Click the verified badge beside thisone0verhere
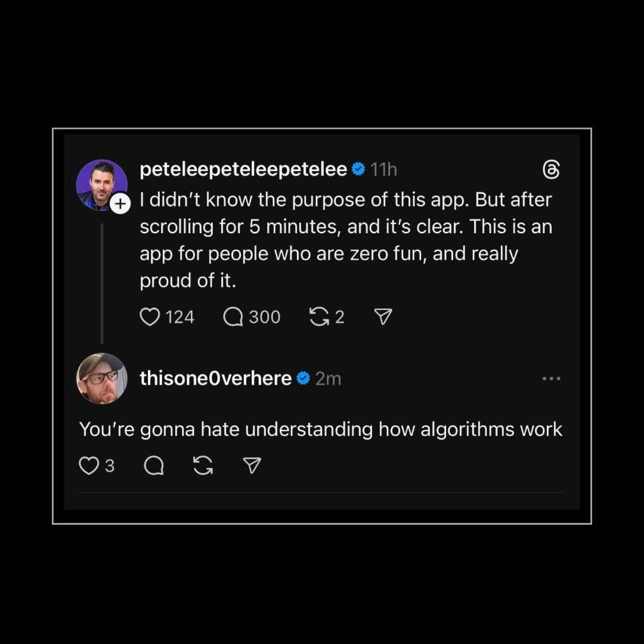The image size is (644, 644). [x=303, y=379]
